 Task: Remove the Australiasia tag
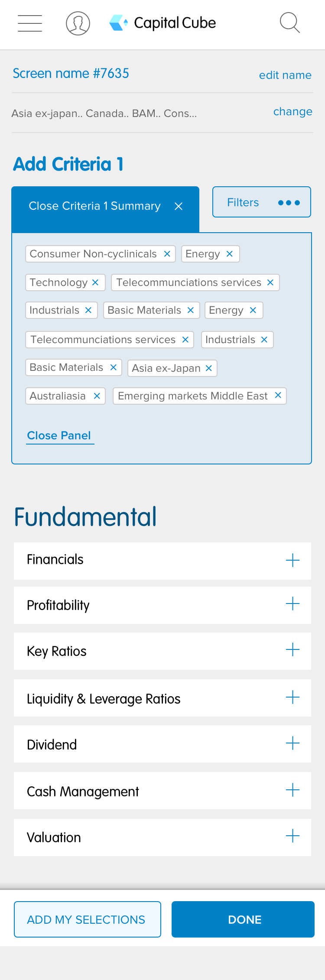(97, 396)
